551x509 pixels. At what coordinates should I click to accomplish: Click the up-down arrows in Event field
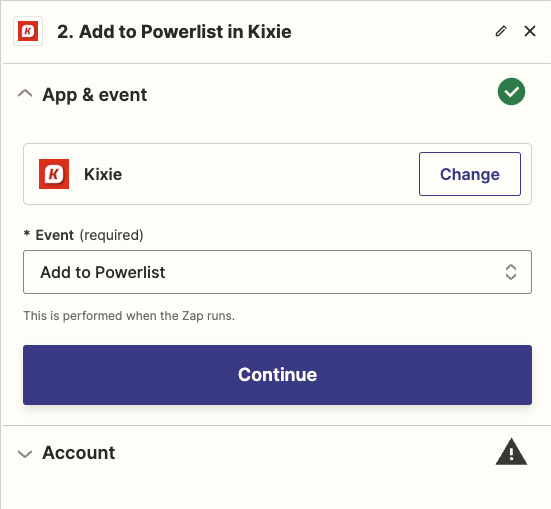(x=511, y=272)
